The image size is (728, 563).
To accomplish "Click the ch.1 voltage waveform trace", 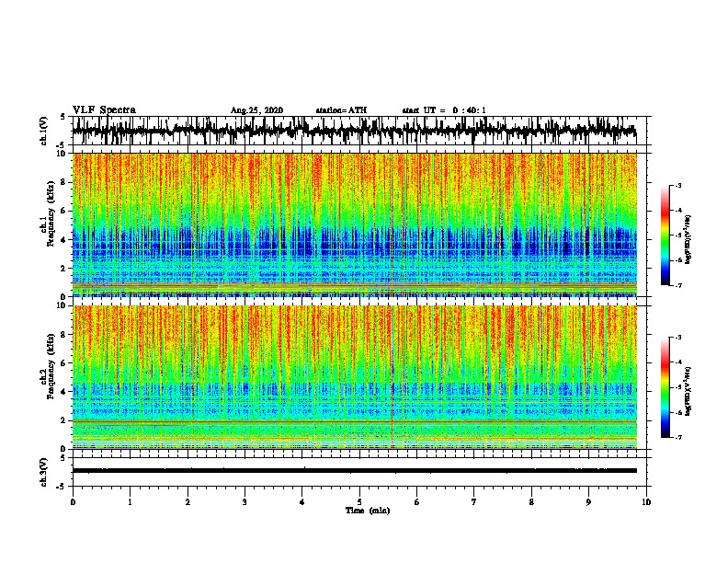I will point(354,131).
